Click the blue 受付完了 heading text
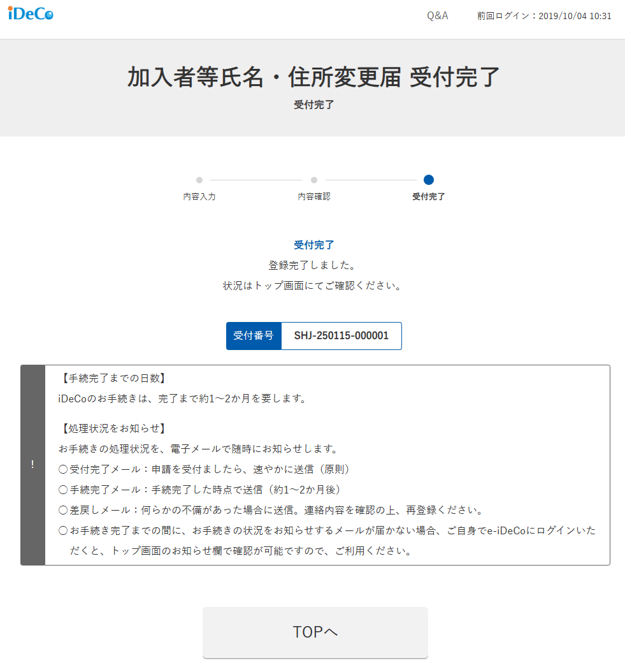This screenshot has height=672, width=625. coord(313,245)
